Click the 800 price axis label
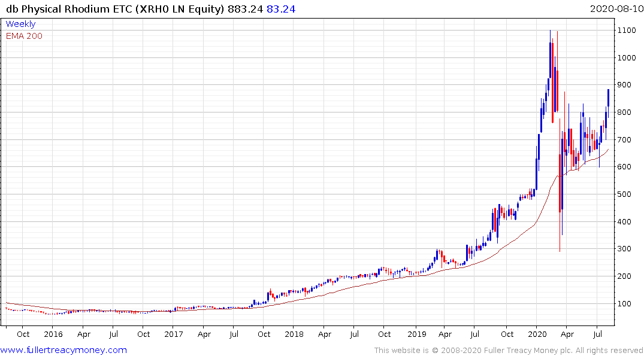This screenshot has width=644, height=359. [x=624, y=112]
